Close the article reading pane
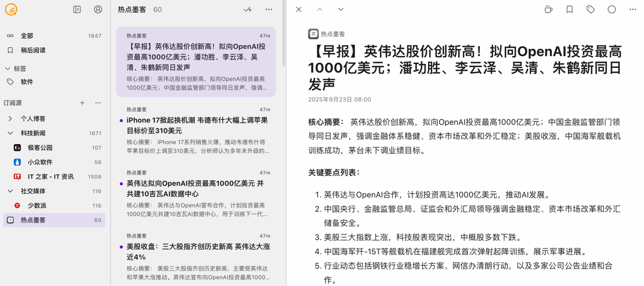This screenshot has height=286, width=644. [299, 10]
